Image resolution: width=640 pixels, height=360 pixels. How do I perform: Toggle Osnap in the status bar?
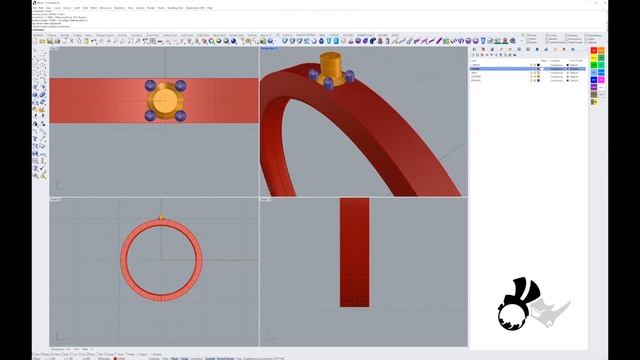pos(184,358)
